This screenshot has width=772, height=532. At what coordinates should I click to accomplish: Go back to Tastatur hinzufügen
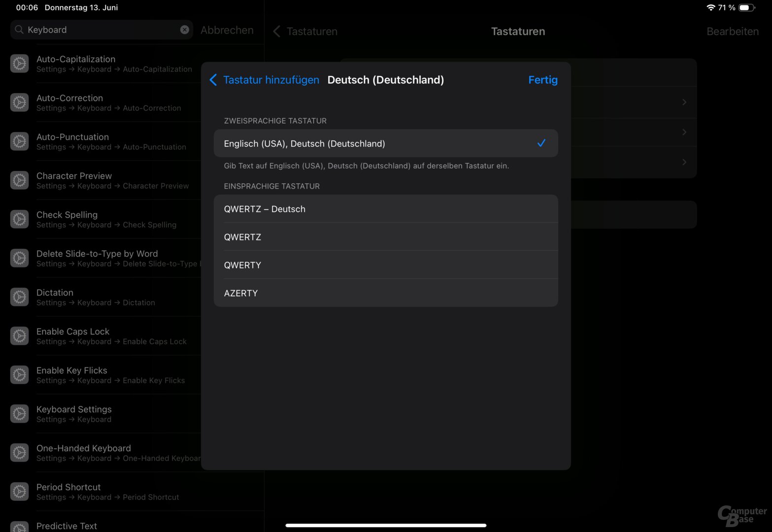tap(265, 80)
